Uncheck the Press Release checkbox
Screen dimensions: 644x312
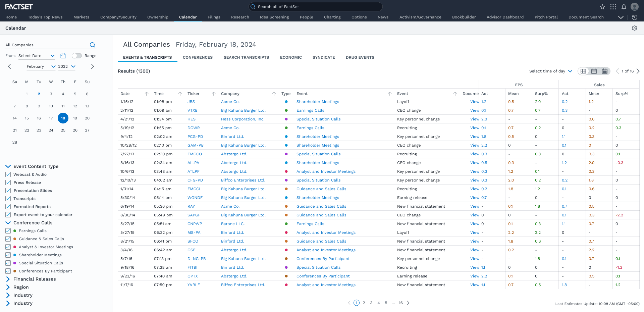pos(8,183)
